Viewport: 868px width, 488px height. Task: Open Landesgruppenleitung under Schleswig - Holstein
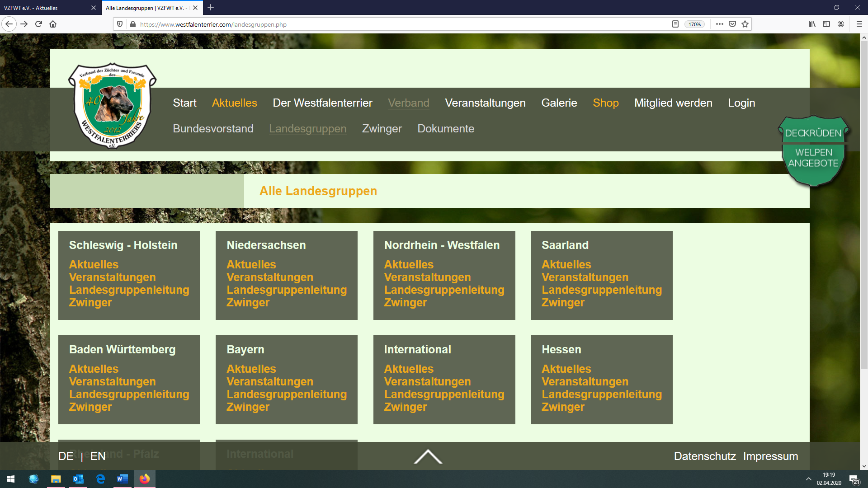tap(129, 290)
